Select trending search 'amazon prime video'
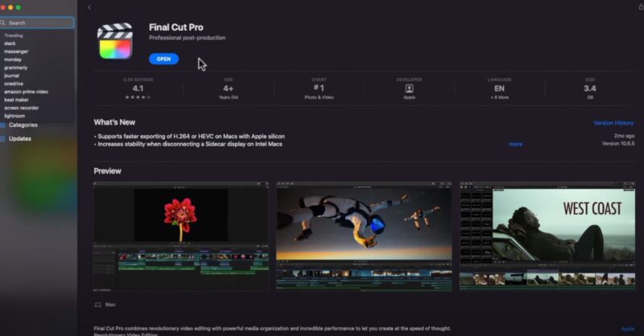Screen dimensions: 644x336 tap(26, 92)
